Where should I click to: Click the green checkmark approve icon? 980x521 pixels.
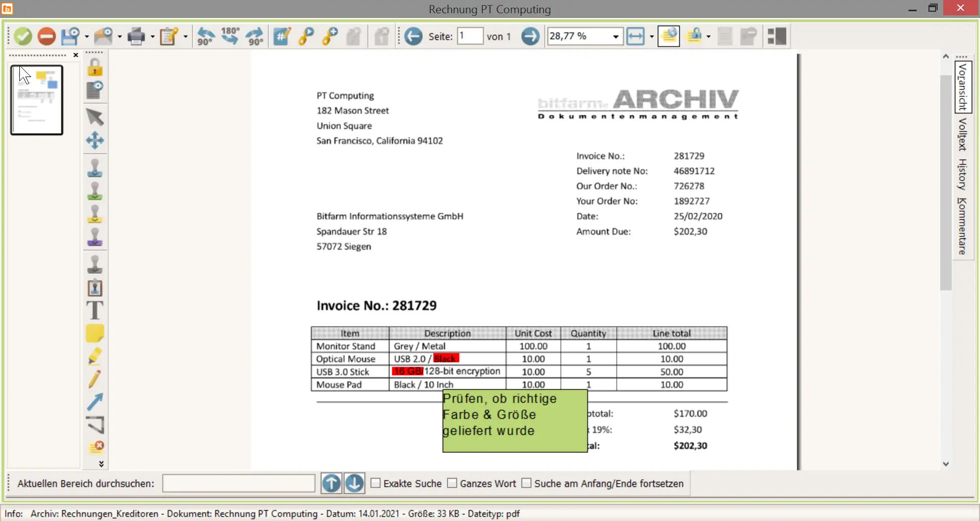point(23,36)
